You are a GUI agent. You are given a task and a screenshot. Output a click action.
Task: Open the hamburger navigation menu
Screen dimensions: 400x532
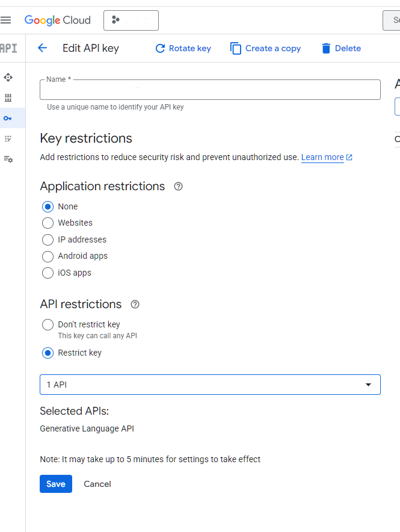tap(6, 20)
